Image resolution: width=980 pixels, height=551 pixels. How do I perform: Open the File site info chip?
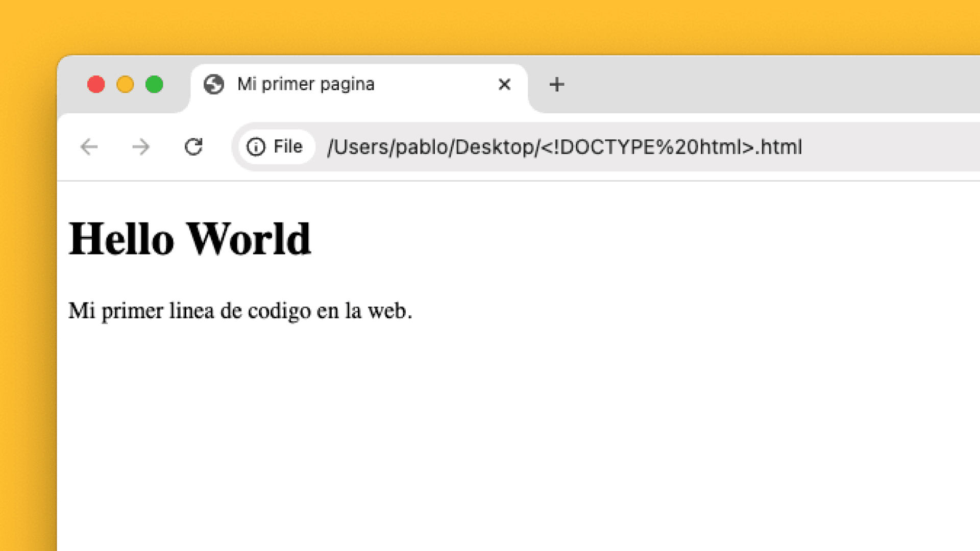click(x=276, y=147)
